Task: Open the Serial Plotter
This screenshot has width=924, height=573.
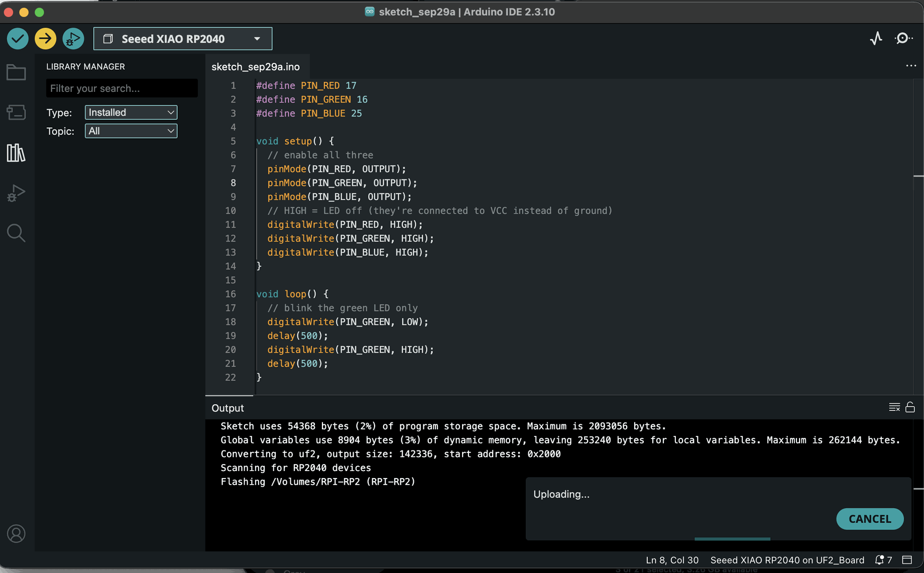Action: tap(876, 39)
